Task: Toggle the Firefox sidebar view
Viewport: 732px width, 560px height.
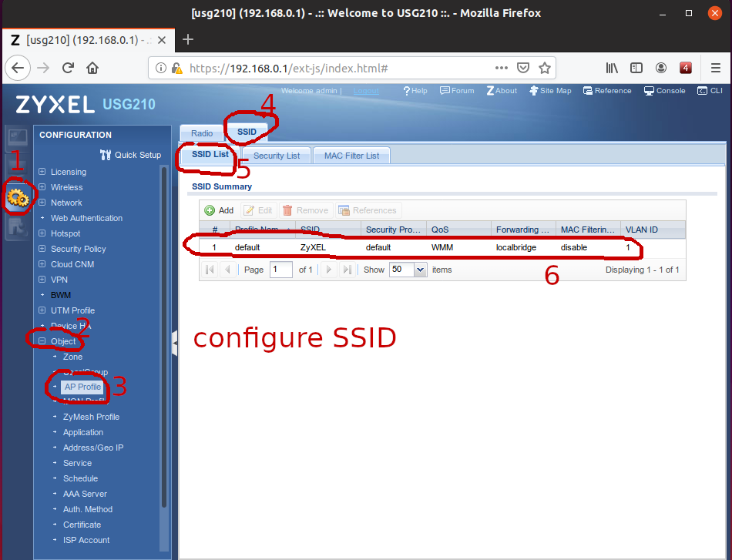Action: [x=636, y=68]
